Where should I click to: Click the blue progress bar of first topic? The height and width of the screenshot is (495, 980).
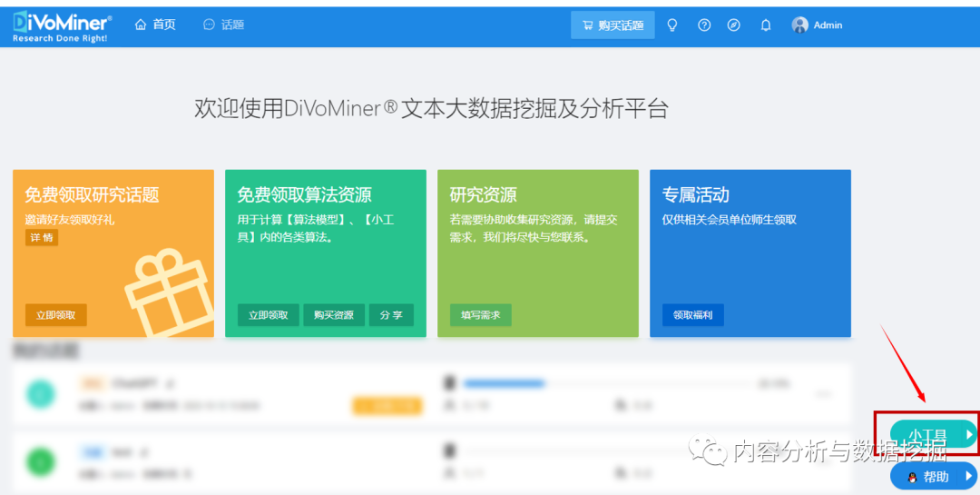[x=504, y=383]
